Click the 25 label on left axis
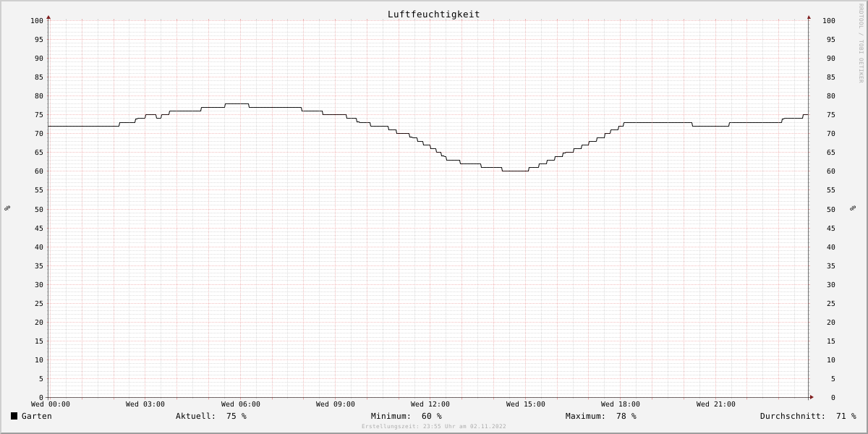 click(39, 303)
